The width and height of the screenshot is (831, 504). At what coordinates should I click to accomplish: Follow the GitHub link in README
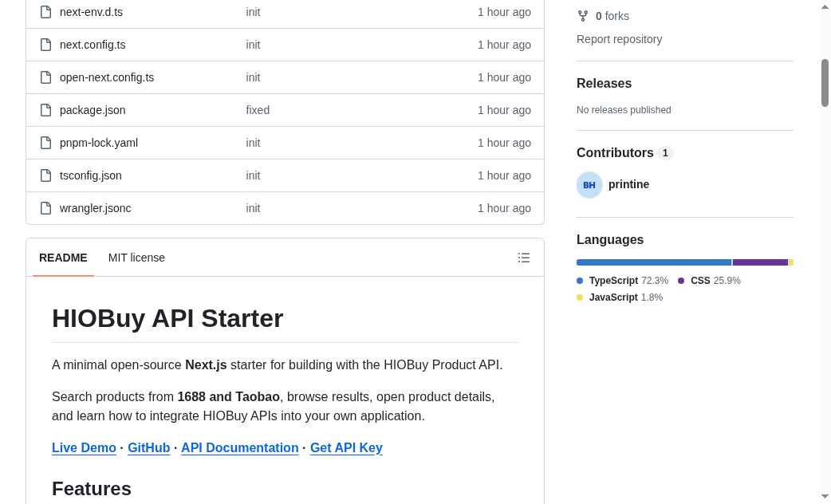[149, 448]
